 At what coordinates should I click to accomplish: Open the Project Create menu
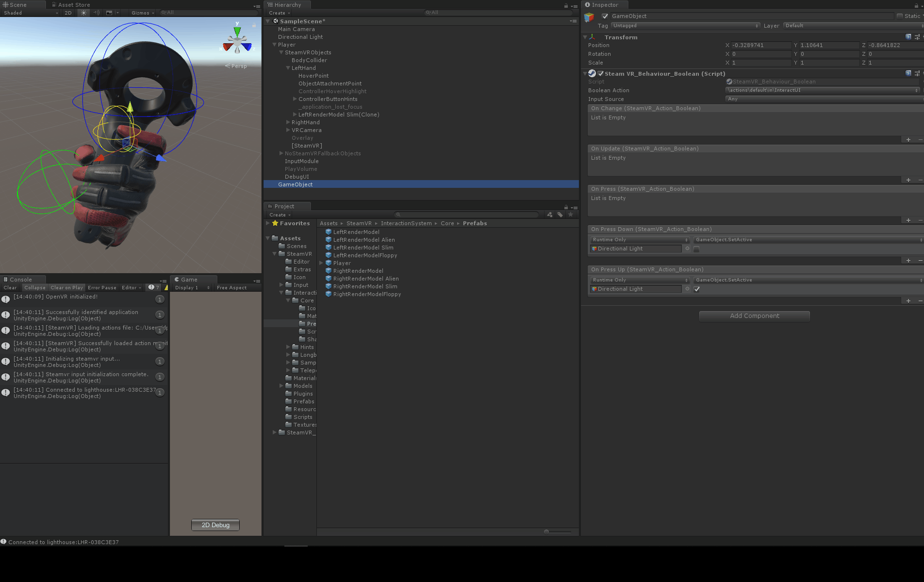pyautogui.click(x=280, y=215)
